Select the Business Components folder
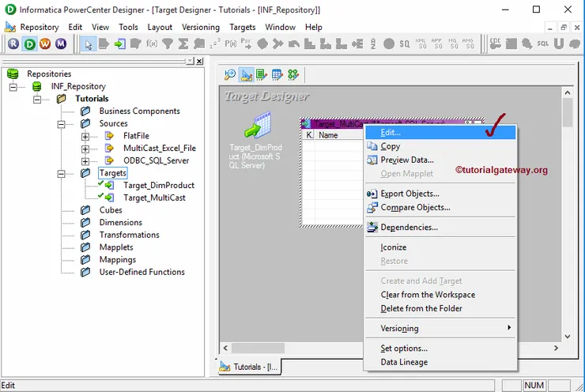Screen dimensions: 585x392 [140, 111]
